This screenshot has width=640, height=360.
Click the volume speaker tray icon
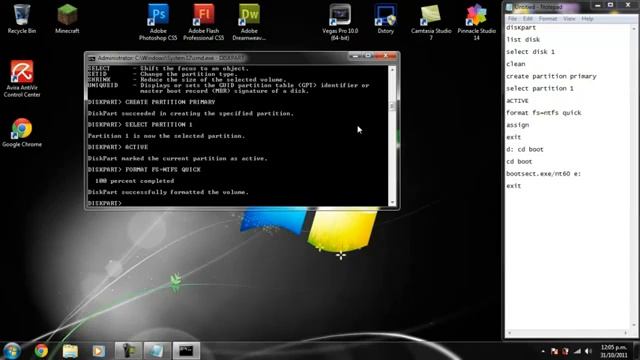pos(588,351)
